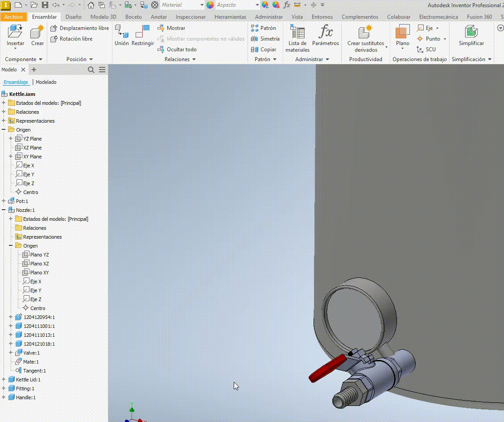Open the Unión joint tool
Viewport: 504px width, 422px height.
(x=121, y=35)
